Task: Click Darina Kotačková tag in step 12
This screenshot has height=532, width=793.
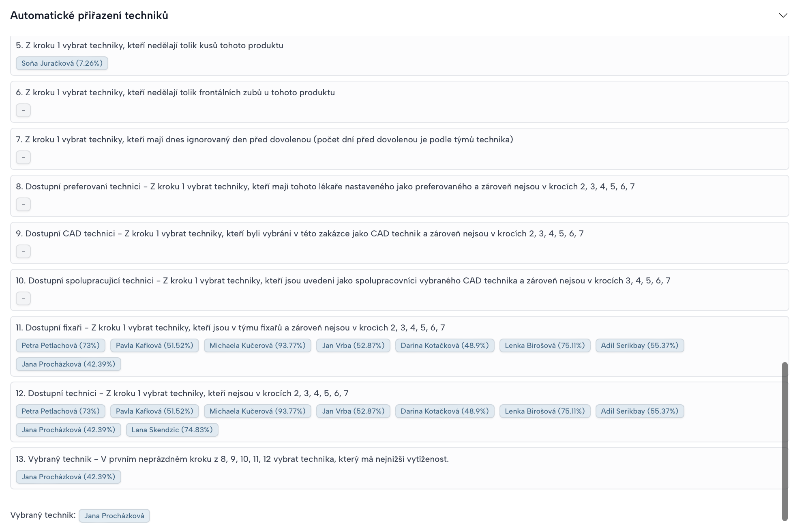Action: point(444,411)
